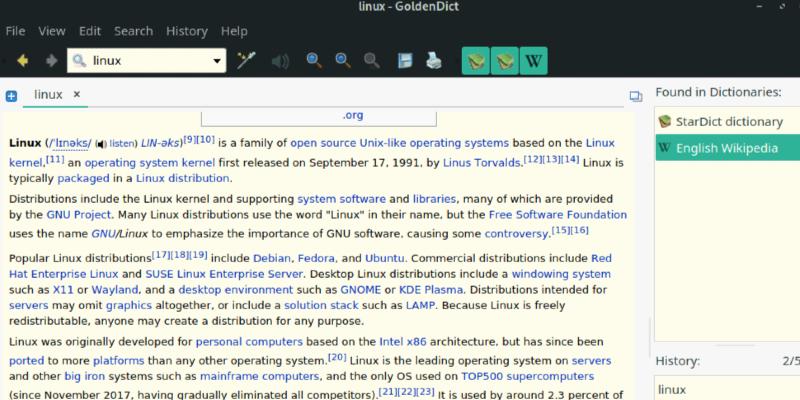Open the search box dropdown arrow
The height and width of the screenshot is (400, 800).
[x=217, y=61]
